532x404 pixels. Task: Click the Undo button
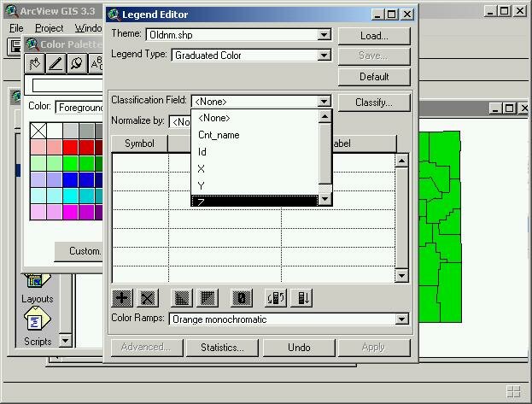[299, 348]
